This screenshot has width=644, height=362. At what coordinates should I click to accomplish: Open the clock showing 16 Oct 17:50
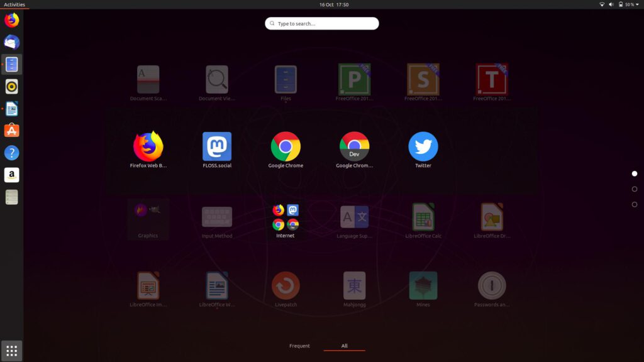334,4
